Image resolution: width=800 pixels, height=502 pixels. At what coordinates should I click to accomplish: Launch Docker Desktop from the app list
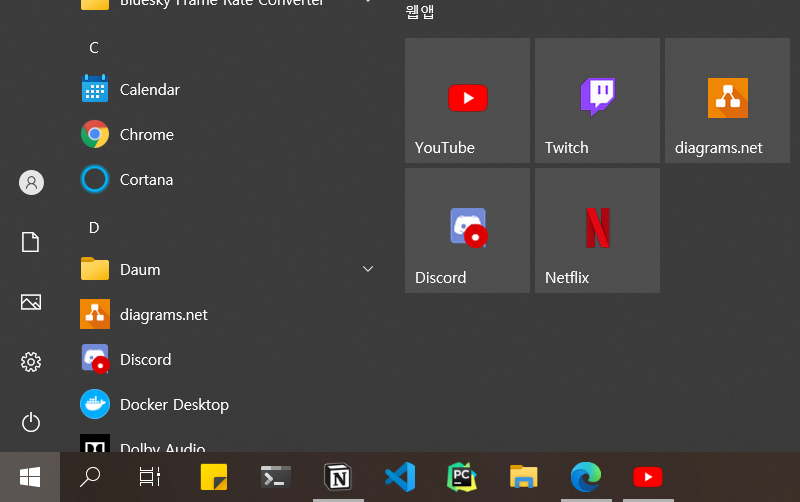click(x=227, y=404)
